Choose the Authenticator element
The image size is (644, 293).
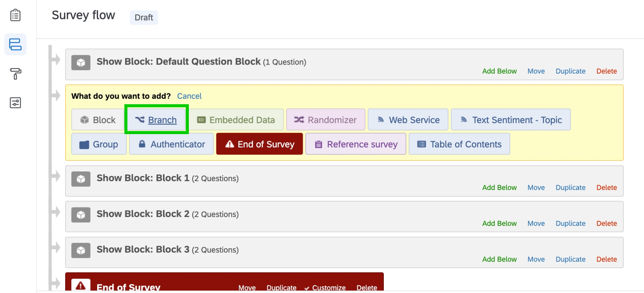[x=171, y=144]
